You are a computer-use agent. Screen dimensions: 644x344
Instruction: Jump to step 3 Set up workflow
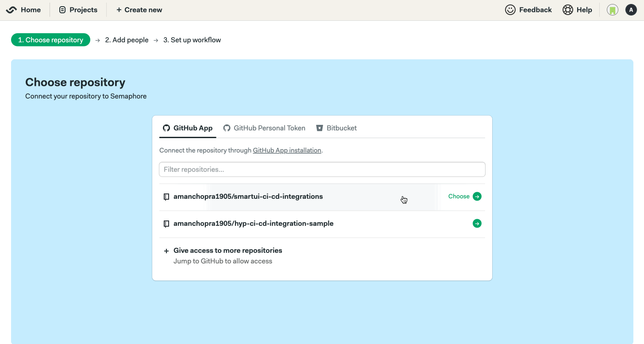click(192, 40)
